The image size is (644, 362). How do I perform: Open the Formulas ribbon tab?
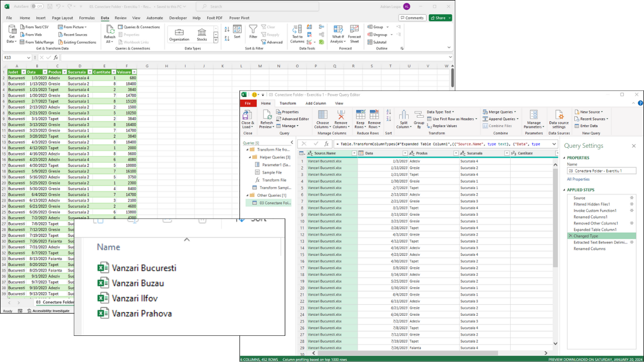87,17
